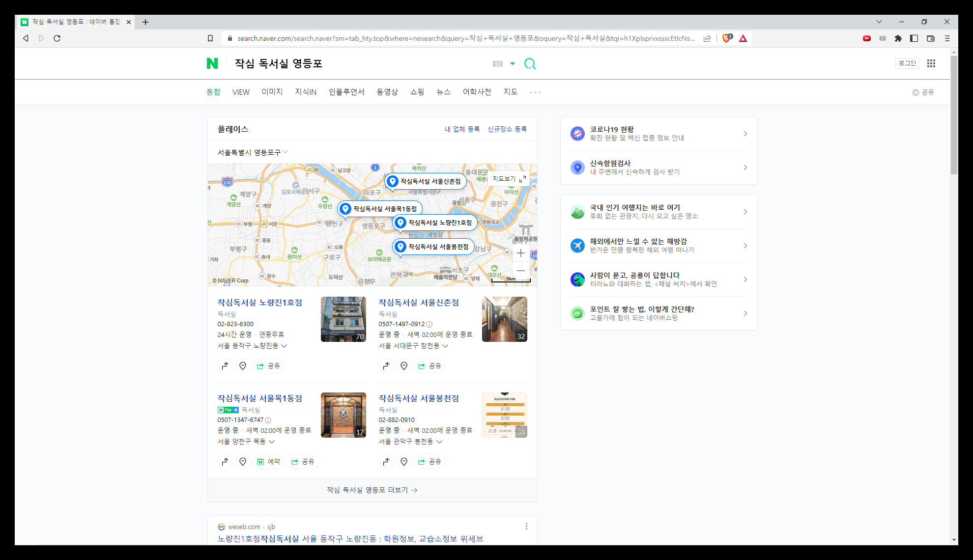The image size is (973, 560).
Task: Click the Naver N logo
Action: pos(212,63)
